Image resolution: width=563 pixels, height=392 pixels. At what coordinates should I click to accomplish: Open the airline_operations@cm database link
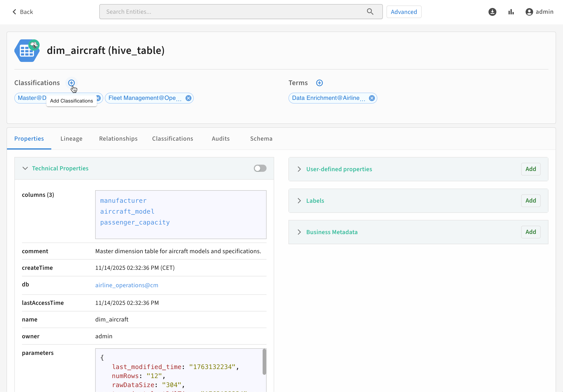tap(127, 285)
